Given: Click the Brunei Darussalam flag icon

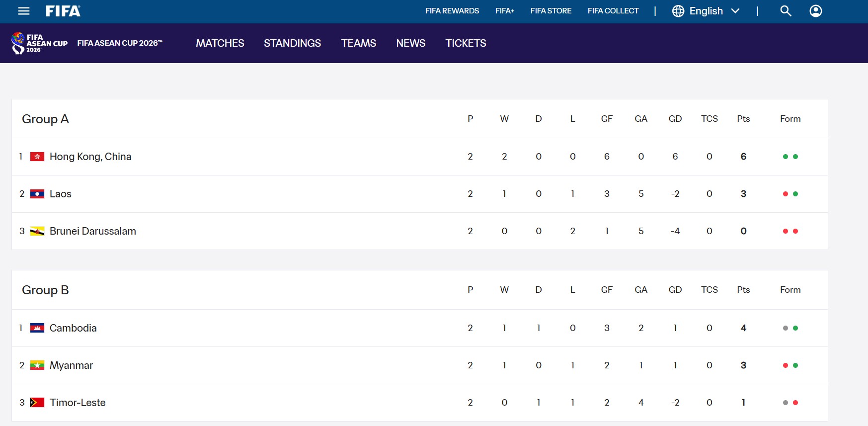Looking at the screenshot, I should [37, 231].
